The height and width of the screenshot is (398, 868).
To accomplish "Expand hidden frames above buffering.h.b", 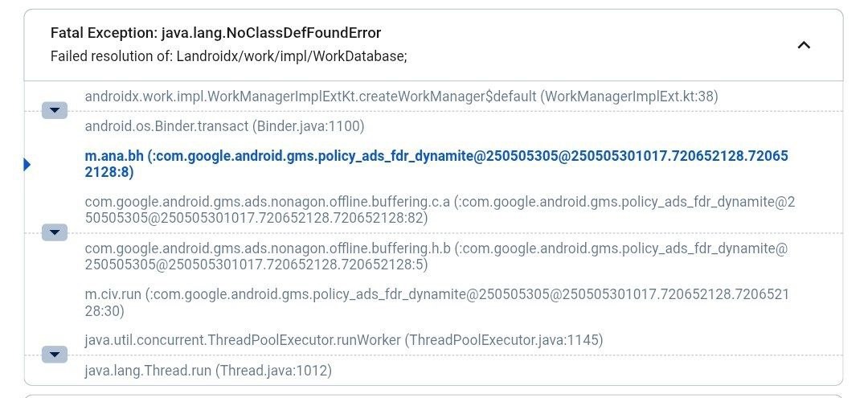I will pos(55,233).
